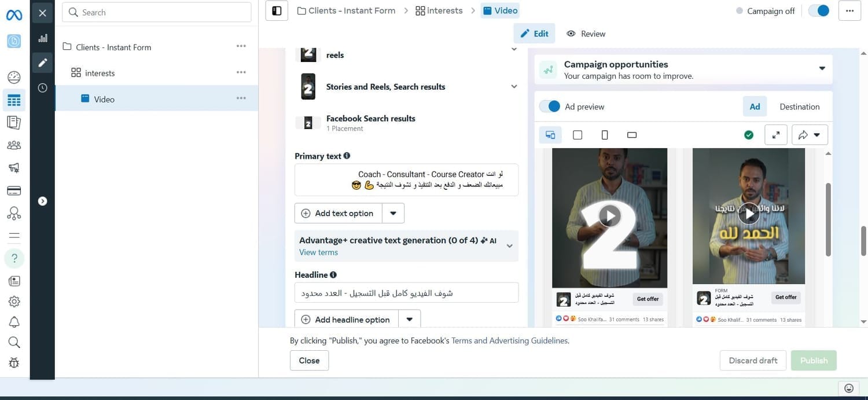The width and height of the screenshot is (868, 400).
Task: Open options menu for interests ad set
Action: tap(241, 72)
